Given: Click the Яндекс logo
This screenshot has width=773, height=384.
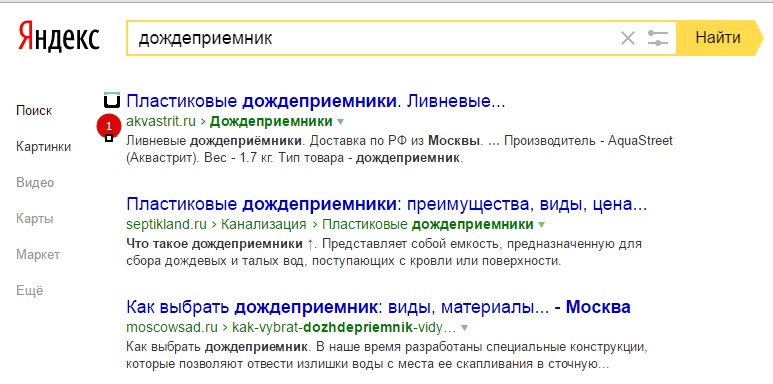Looking at the screenshot, I should point(59,37).
